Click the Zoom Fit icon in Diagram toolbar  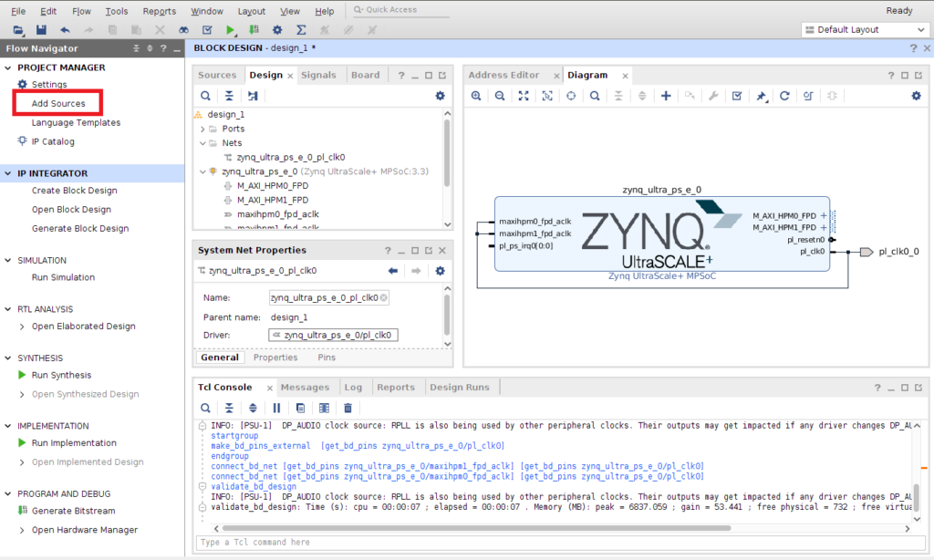click(524, 96)
